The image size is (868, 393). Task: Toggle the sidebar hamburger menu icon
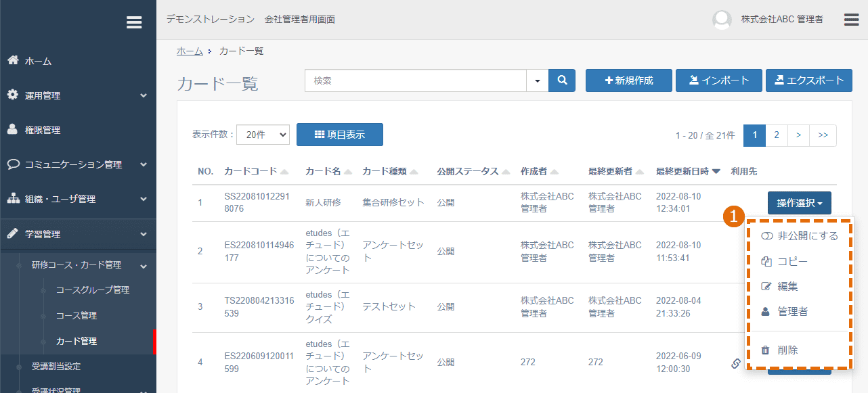[134, 22]
